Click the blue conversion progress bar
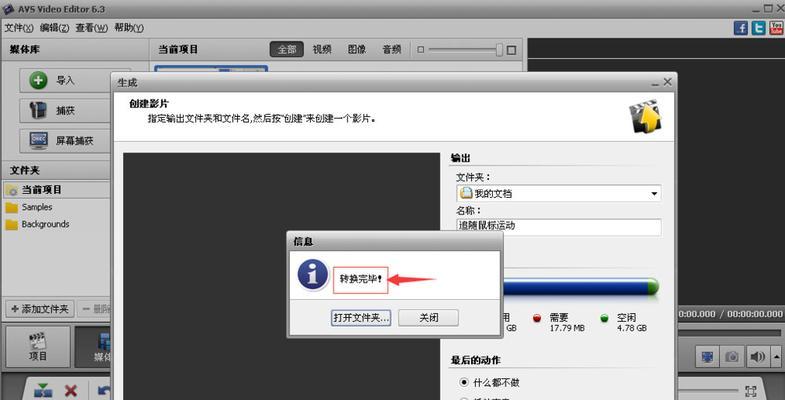The image size is (785, 400). tap(580, 287)
